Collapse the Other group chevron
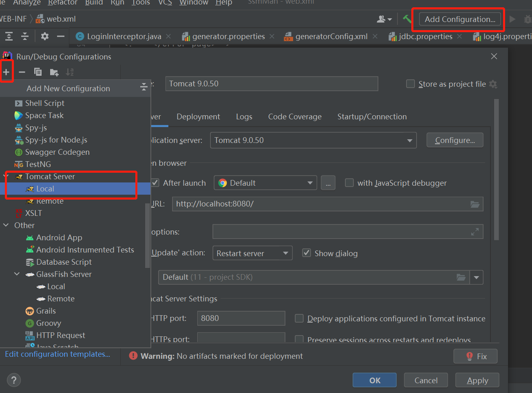This screenshot has height=393, width=532. coord(6,225)
